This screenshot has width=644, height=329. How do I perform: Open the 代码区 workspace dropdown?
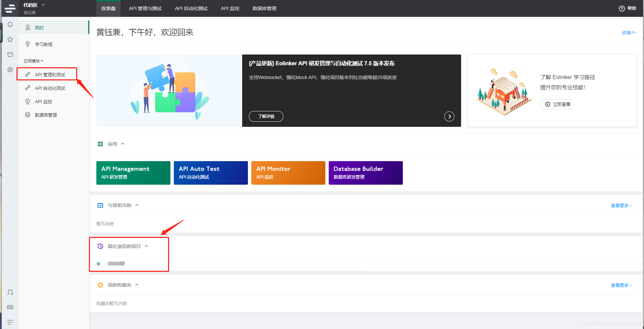[34, 5]
